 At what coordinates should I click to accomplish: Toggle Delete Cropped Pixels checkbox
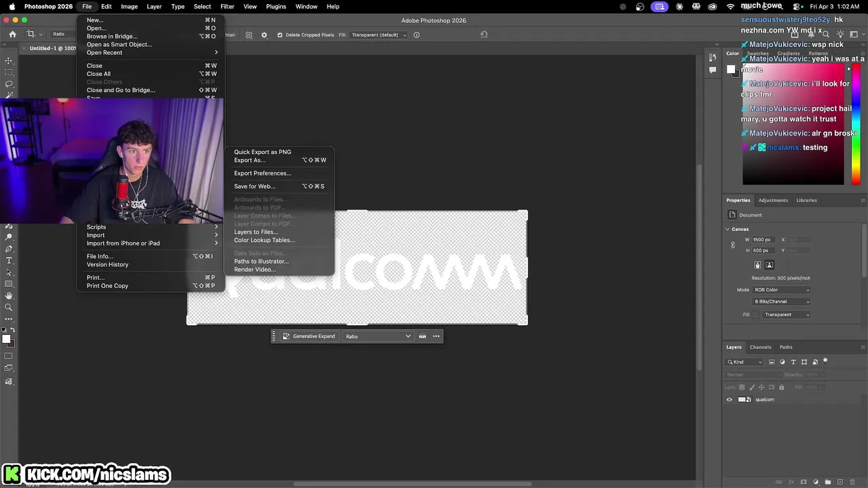(x=280, y=35)
